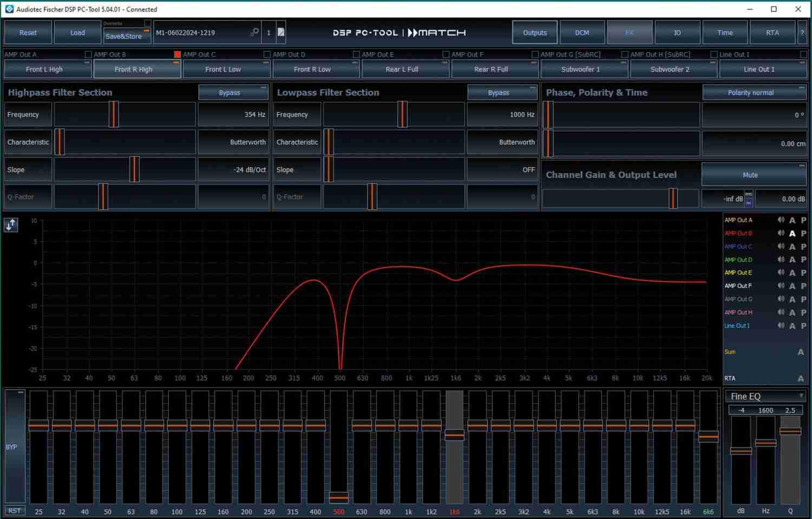Mute AMP Out A with its speaker icon

tap(781, 220)
